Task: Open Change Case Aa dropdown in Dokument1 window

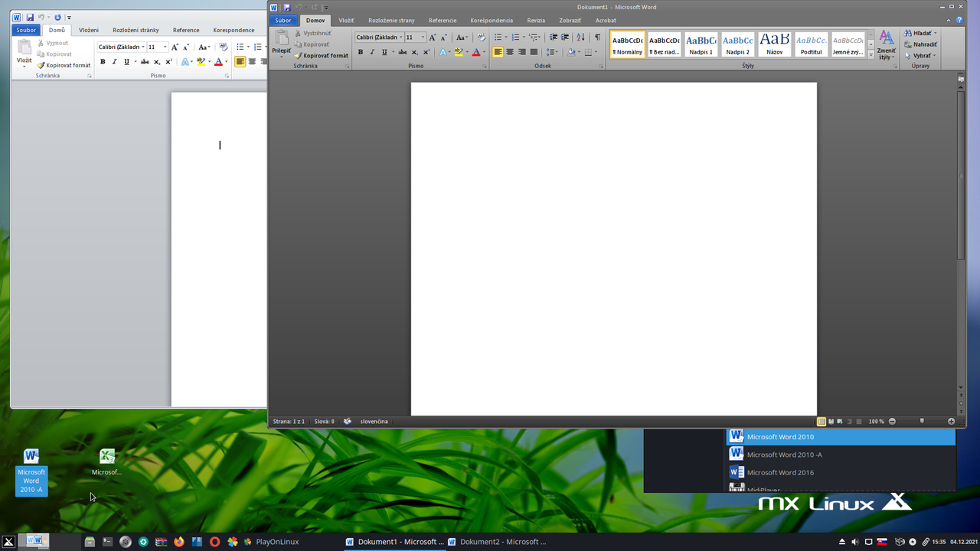Action: (x=462, y=37)
